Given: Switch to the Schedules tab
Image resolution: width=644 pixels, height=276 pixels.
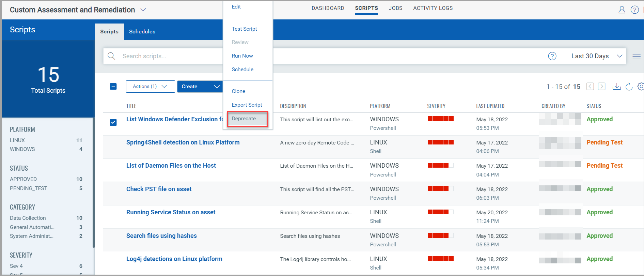Looking at the screenshot, I should click(142, 32).
